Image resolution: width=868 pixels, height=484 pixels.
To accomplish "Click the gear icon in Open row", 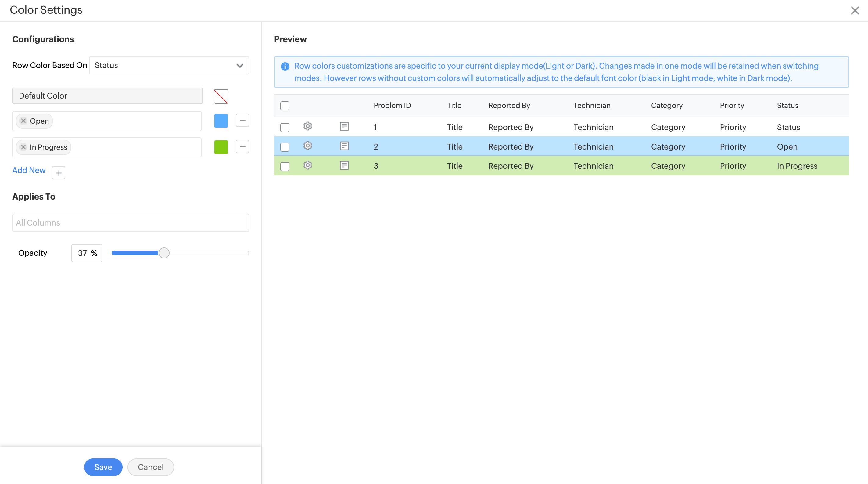I will 307,146.
